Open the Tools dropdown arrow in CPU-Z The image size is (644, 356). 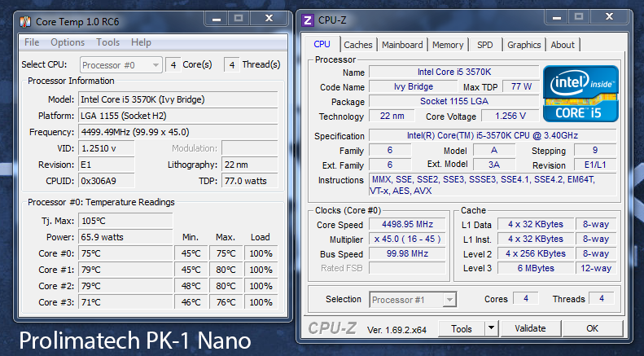point(491,328)
